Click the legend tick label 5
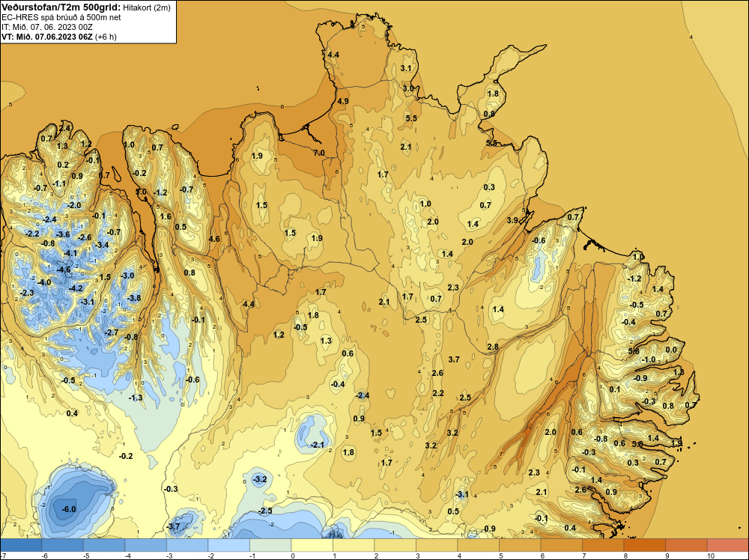Screen dimensions: 749x560 pos(500,556)
